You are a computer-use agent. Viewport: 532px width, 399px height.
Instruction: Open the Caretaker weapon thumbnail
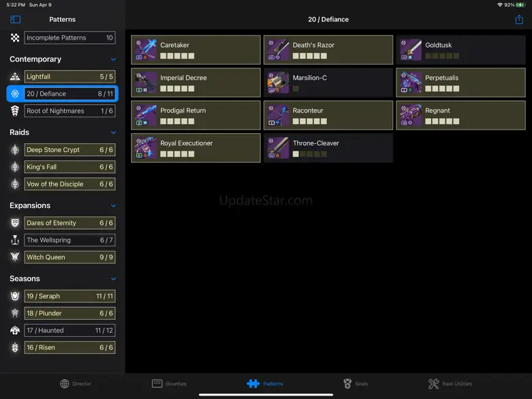[145, 50]
